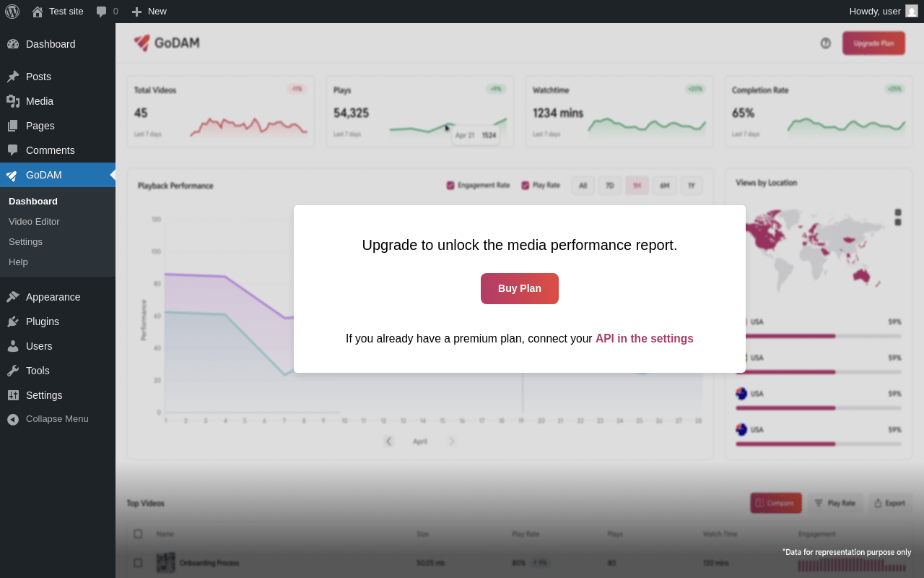
Task: Select the GoDAM menu item
Action: click(x=58, y=175)
